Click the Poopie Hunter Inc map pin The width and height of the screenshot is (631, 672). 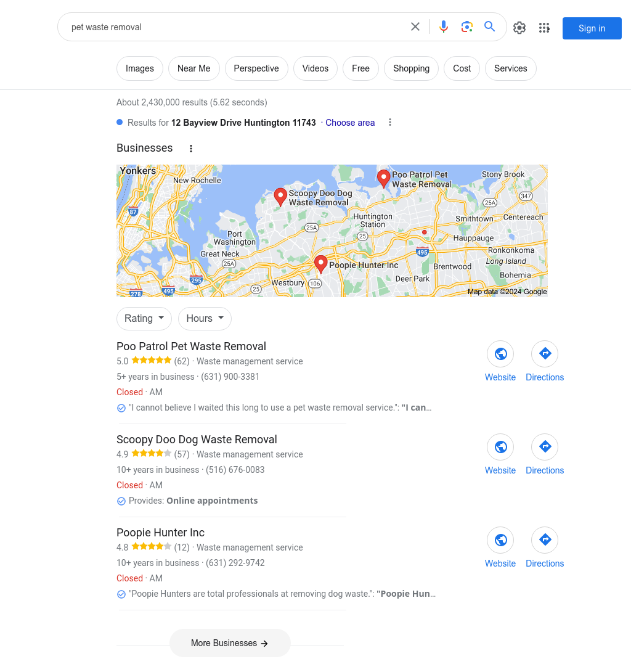coord(321,264)
